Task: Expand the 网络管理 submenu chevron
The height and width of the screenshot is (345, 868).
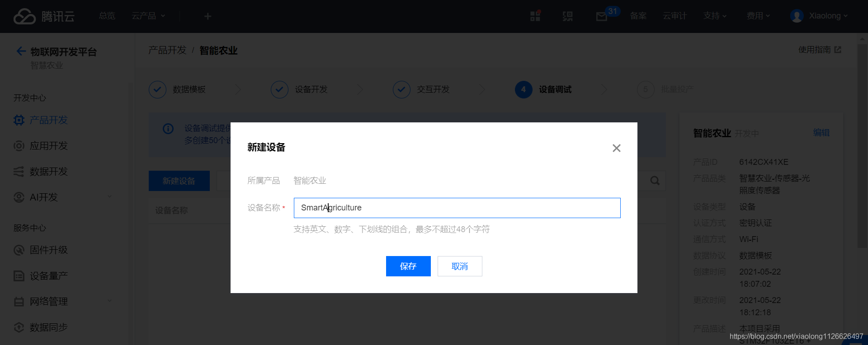Action: [109, 301]
